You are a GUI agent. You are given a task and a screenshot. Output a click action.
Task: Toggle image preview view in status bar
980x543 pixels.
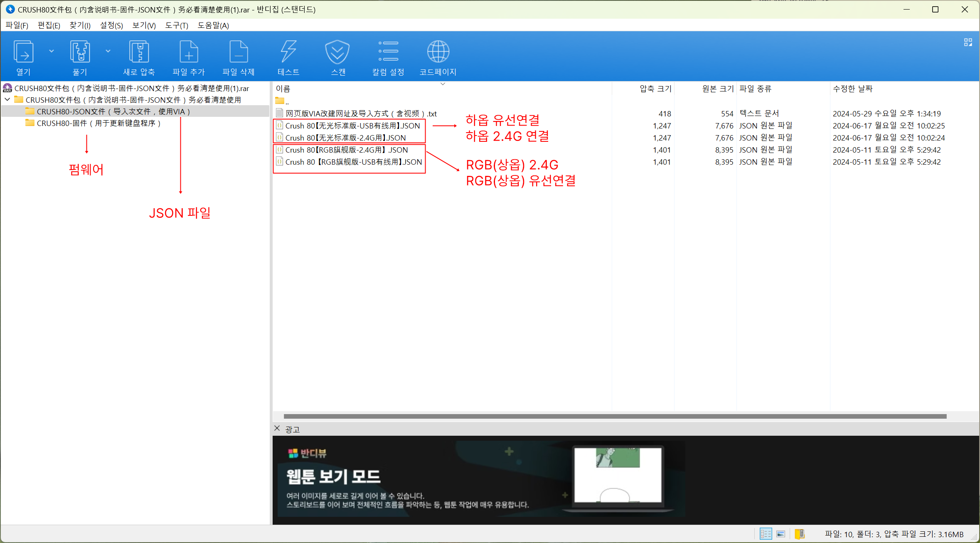pyautogui.click(x=781, y=534)
